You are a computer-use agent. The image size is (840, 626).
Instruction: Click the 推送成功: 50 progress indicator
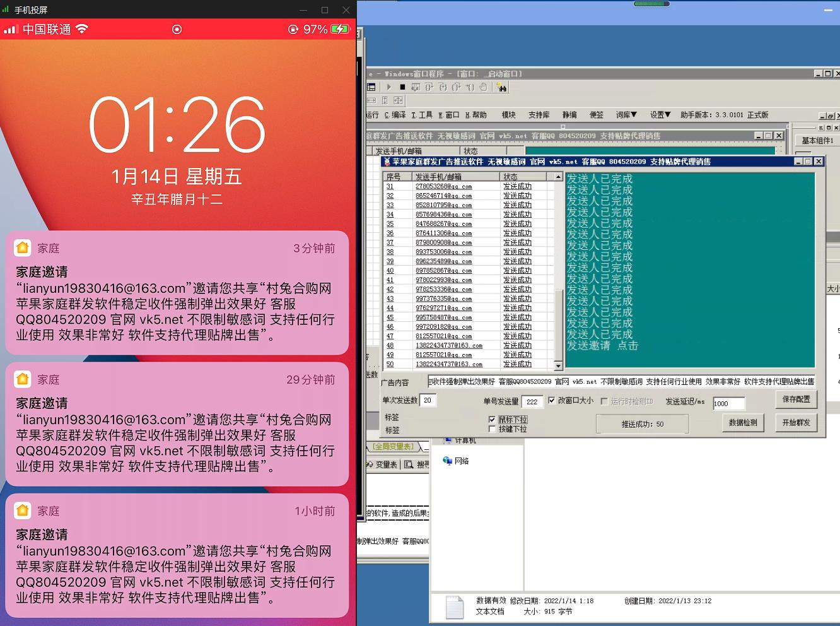(x=642, y=423)
